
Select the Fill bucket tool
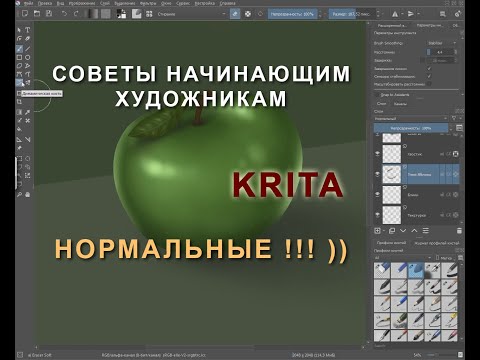[20, 129]
